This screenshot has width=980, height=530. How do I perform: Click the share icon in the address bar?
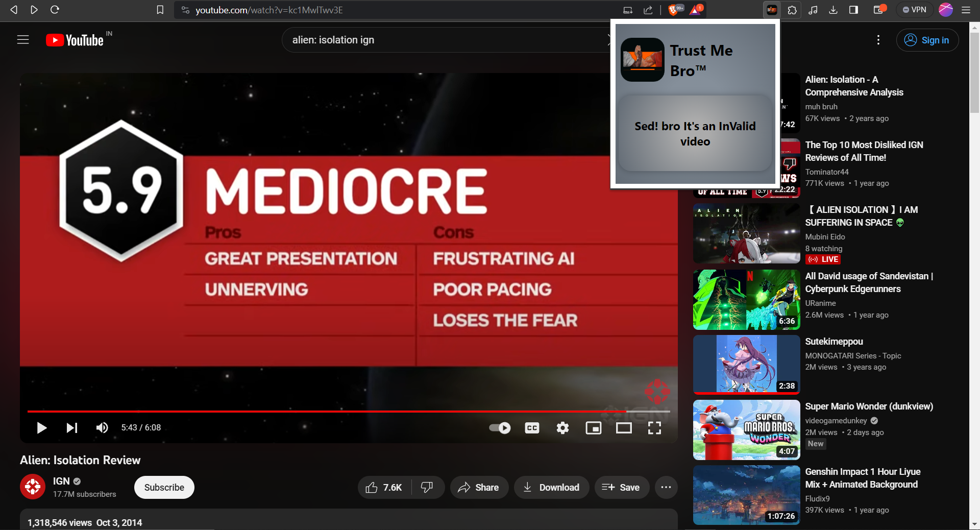pos(648,10)
